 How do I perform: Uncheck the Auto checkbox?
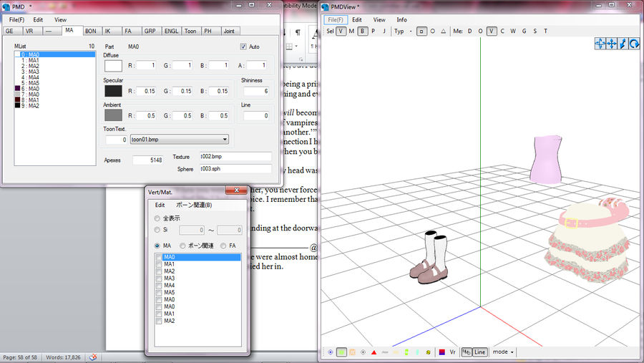pos(243,47)
